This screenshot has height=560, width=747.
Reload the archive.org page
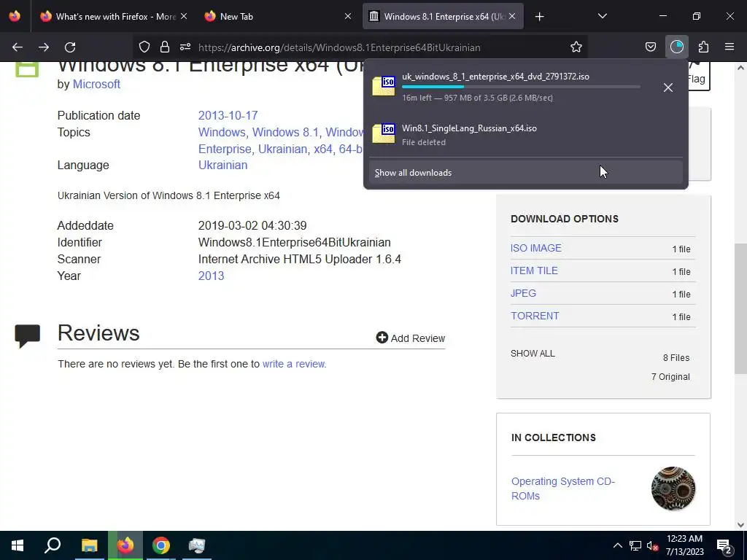(x=70, y=47)
